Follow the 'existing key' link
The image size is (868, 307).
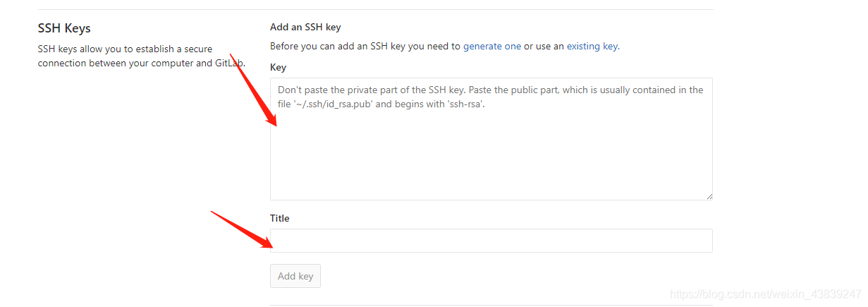(592, 46)
